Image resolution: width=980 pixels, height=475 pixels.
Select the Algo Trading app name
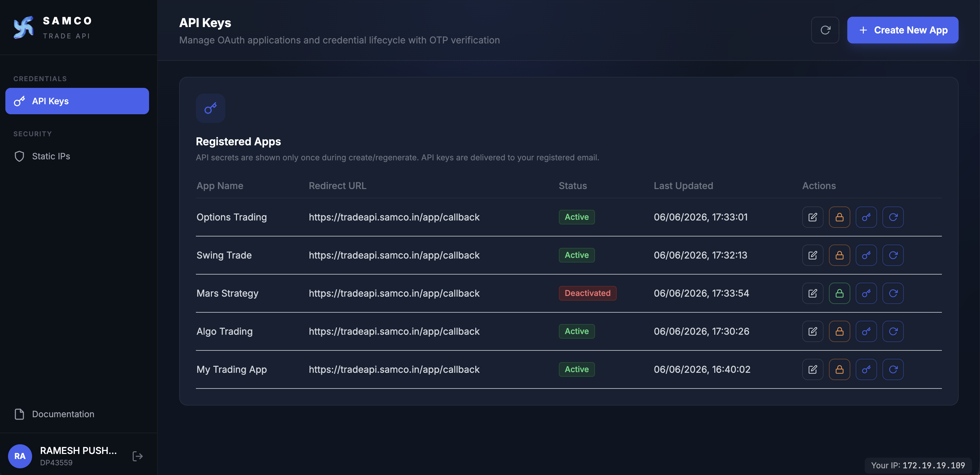point(225,331)
